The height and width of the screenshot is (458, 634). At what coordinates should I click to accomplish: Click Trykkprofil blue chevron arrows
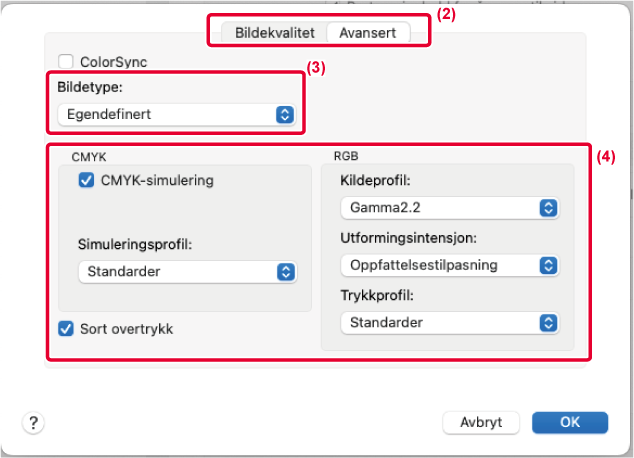point(548,323)
